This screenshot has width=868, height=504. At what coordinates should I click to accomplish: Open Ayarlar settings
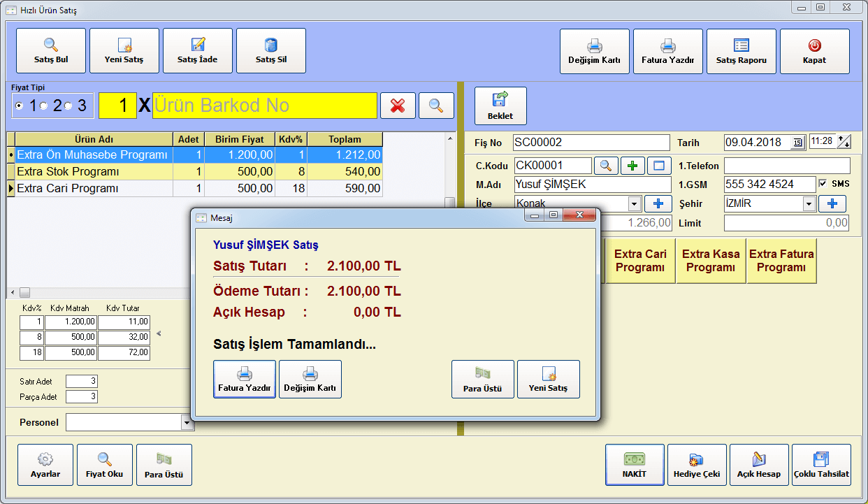(x=45, y=465)
